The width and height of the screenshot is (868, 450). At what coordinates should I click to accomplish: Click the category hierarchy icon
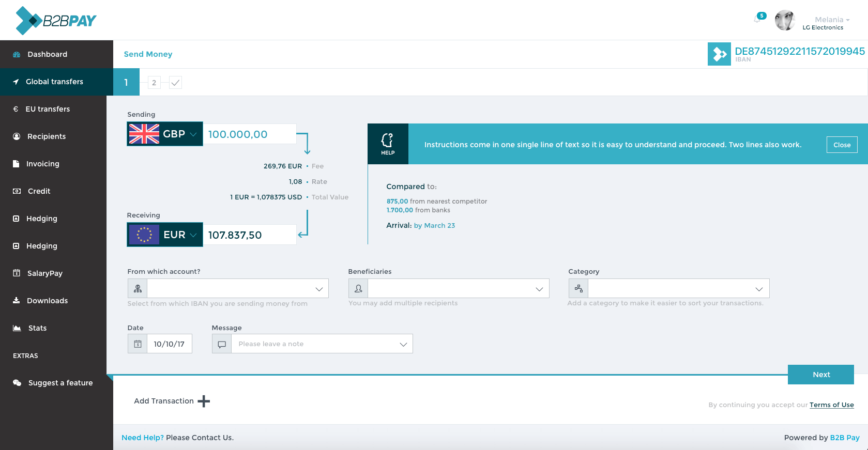(x=578, y=288)
